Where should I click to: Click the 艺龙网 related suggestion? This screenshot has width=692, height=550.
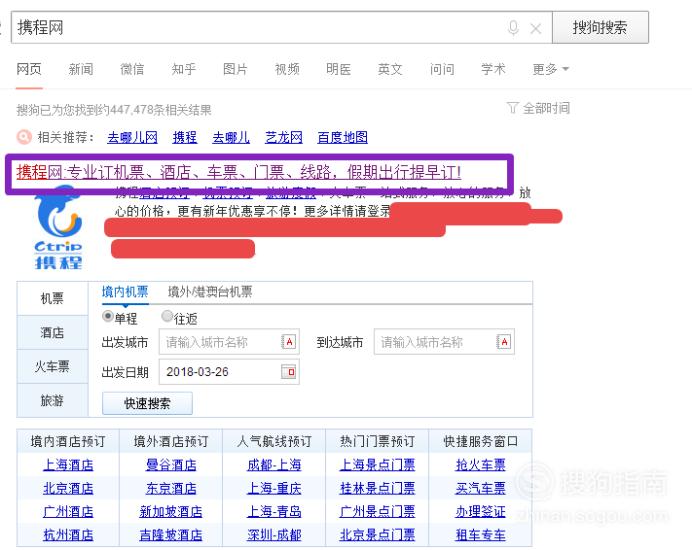[x=284, y=138]
